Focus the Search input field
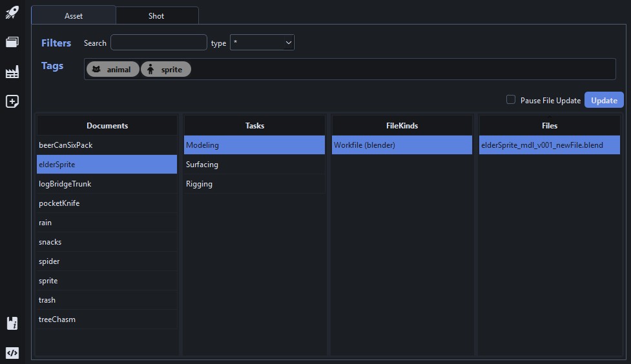 [158, 43]
